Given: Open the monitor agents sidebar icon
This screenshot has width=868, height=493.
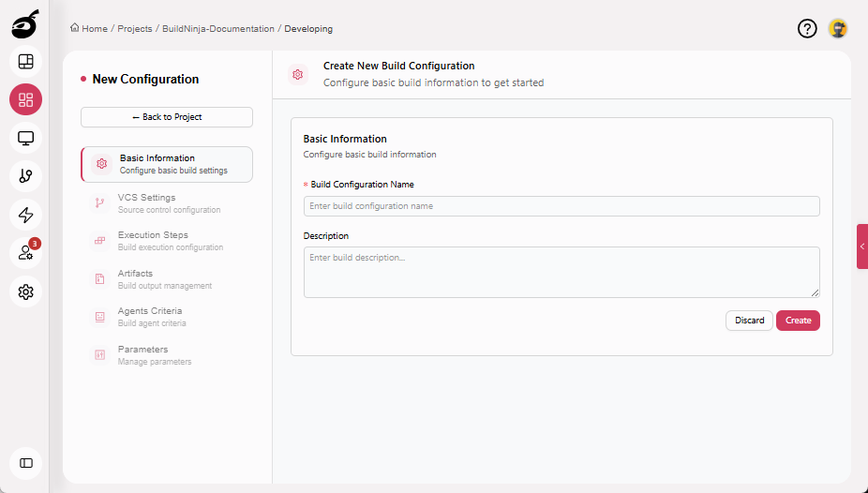Looking at the screenshot, I should click(25, 138).
